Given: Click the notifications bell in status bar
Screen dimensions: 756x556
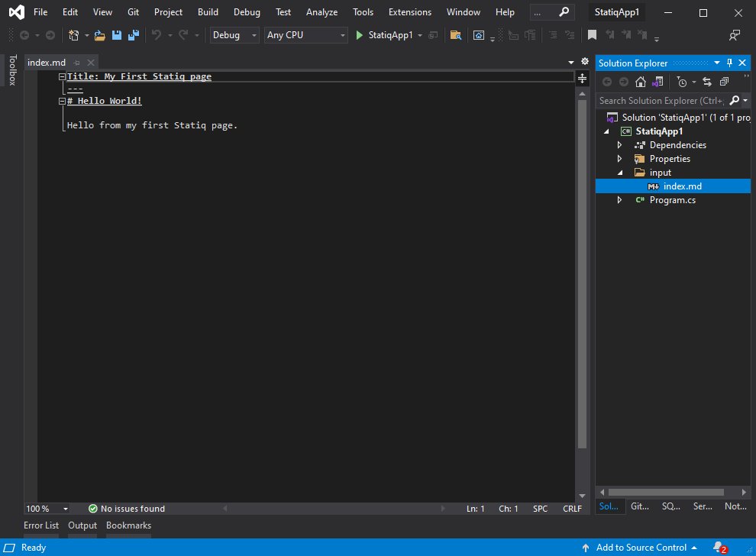Looking at the screenshot, I should (718, 548).
